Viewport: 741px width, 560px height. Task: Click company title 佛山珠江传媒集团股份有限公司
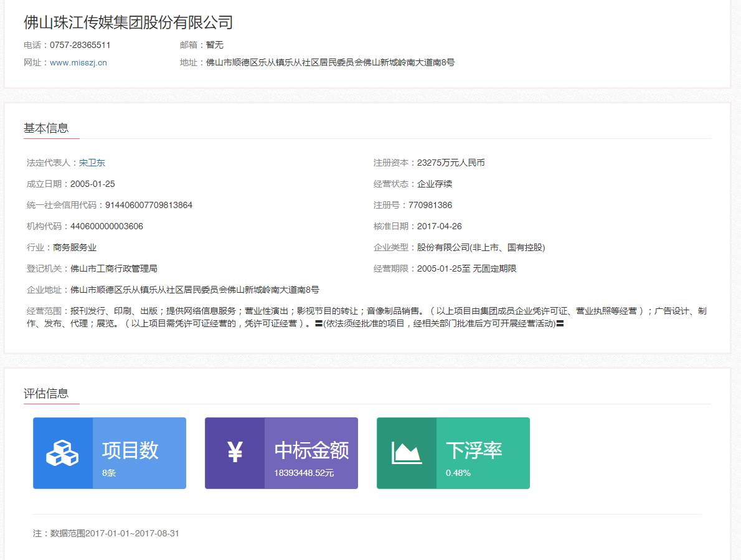coord(128,22)
